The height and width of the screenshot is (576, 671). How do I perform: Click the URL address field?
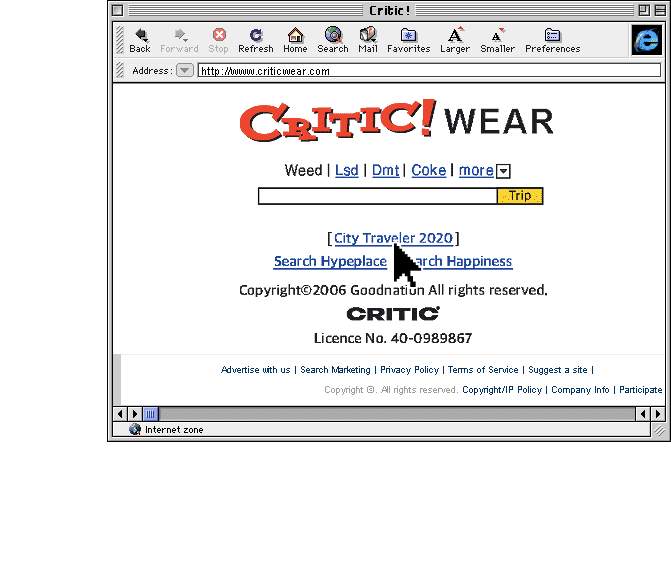(428, 71)
